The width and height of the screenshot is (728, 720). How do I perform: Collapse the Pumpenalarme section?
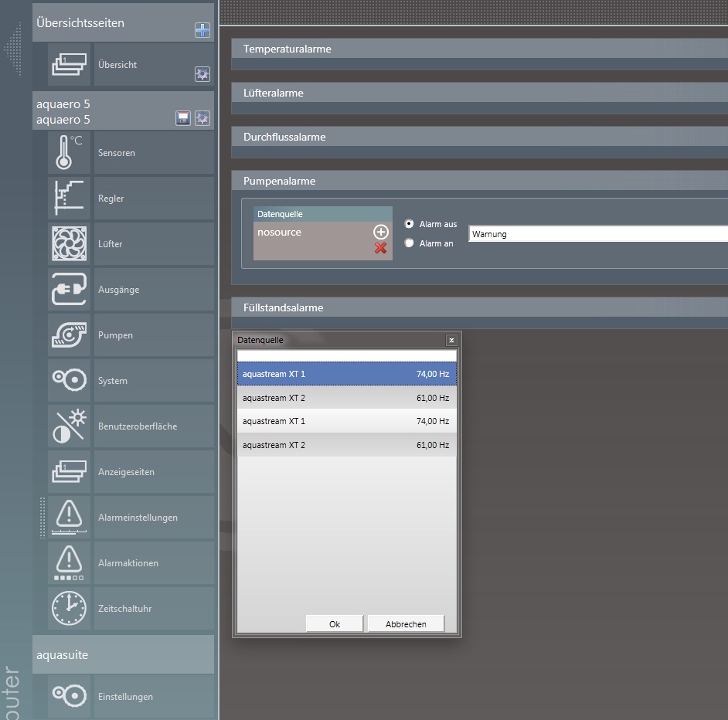(480, 181)
